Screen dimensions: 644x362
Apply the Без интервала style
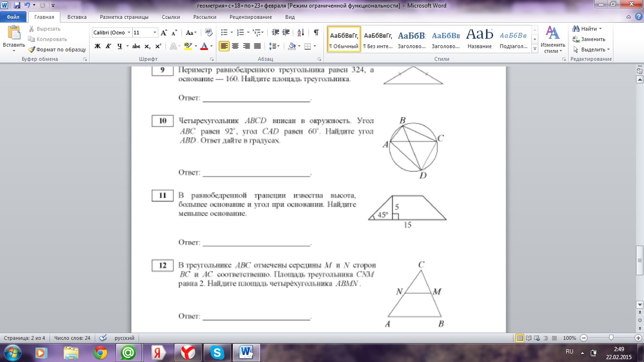[x=378, y=39]
